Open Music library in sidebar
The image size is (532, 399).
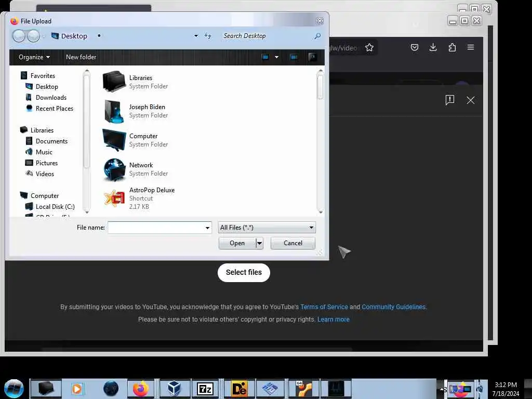tap(39, 152)
